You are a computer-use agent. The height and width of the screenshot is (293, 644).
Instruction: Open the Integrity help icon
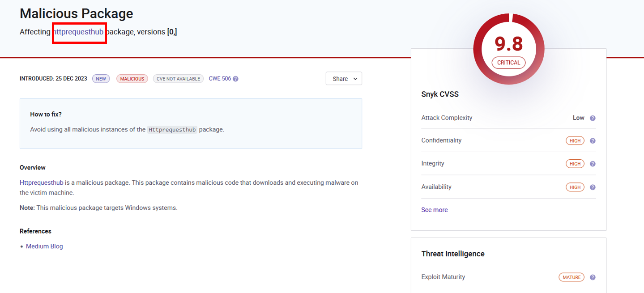[593, 164]
